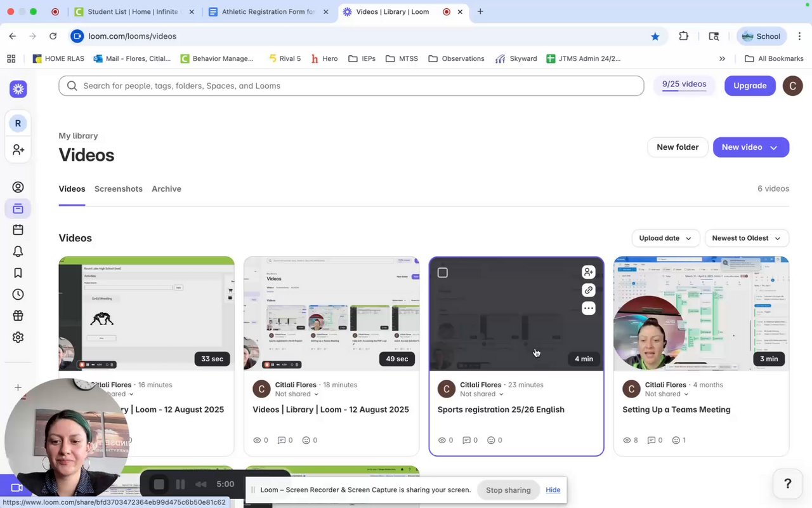Open Skyward bookmark
The height and width of the screenshot is (508, 812).
click(516, 58)
